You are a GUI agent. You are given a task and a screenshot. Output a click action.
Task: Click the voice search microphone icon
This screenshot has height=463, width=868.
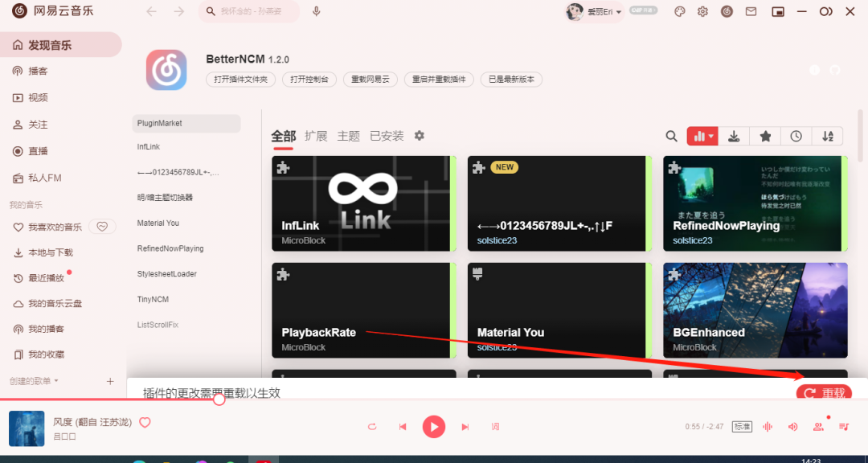click(x=316, y=11)
